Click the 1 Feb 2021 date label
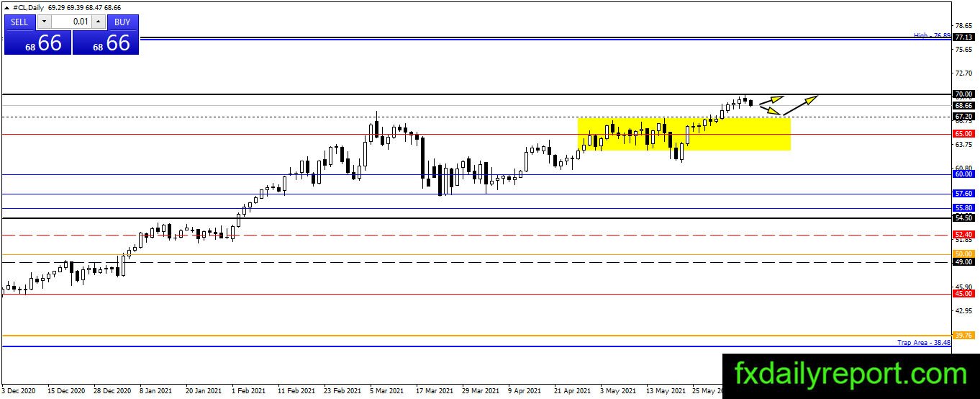This screenshot has height=399, width=980. point(249,391)
